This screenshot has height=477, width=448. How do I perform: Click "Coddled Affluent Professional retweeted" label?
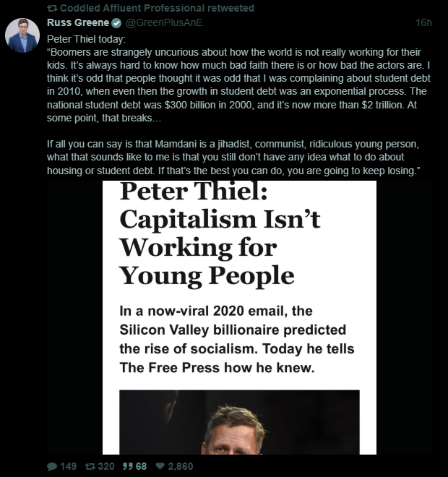click(157, 8)
